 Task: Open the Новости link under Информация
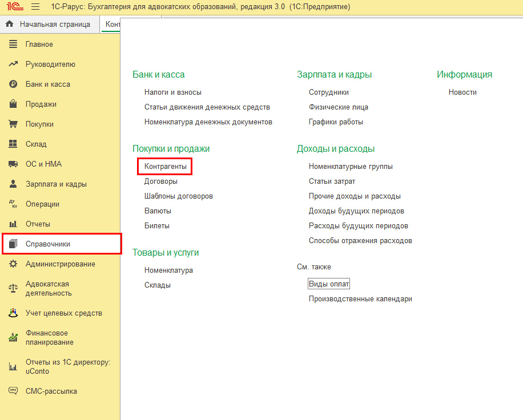pyautogui.click(x=462, y=92)
